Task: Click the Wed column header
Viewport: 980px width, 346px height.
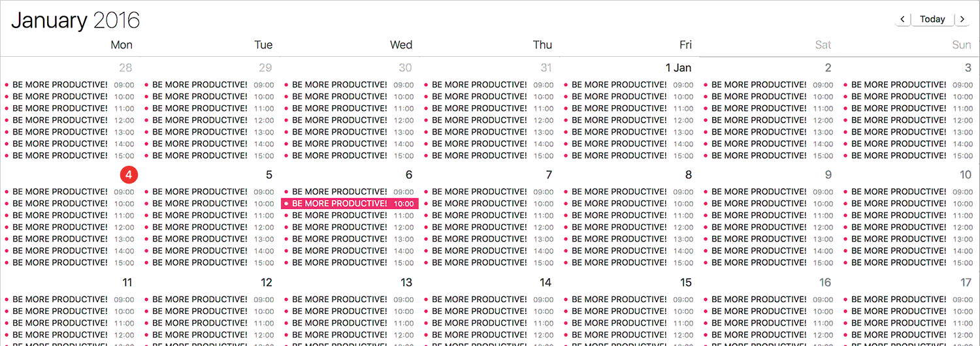Action: pos(400,45)
